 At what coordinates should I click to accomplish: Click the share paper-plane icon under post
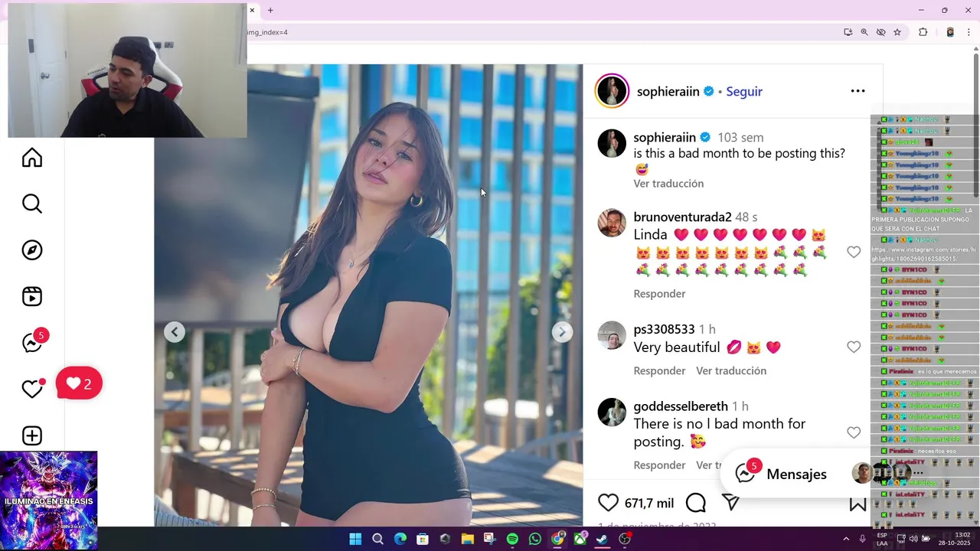point(731,503)
